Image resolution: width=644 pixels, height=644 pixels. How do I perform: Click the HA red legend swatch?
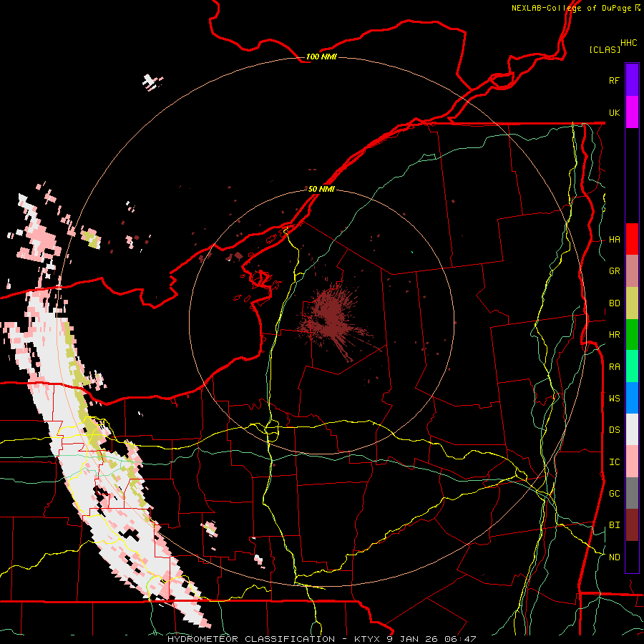pos(632,239)
